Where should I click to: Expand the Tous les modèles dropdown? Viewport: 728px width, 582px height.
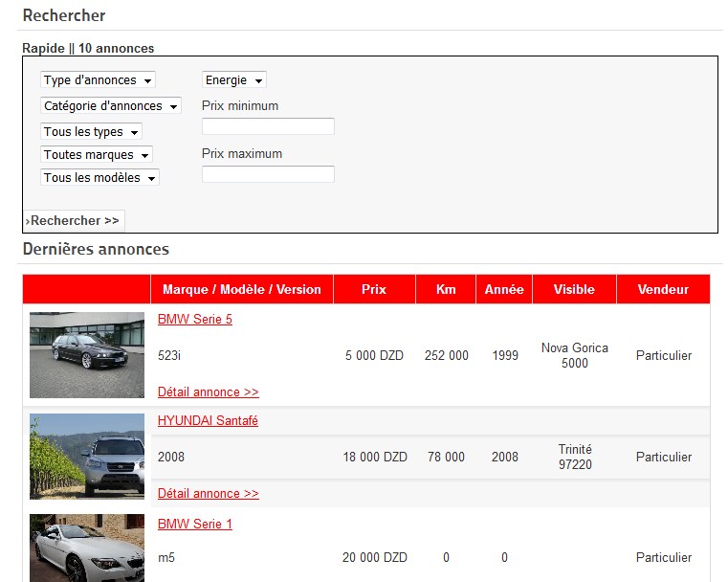99,178
